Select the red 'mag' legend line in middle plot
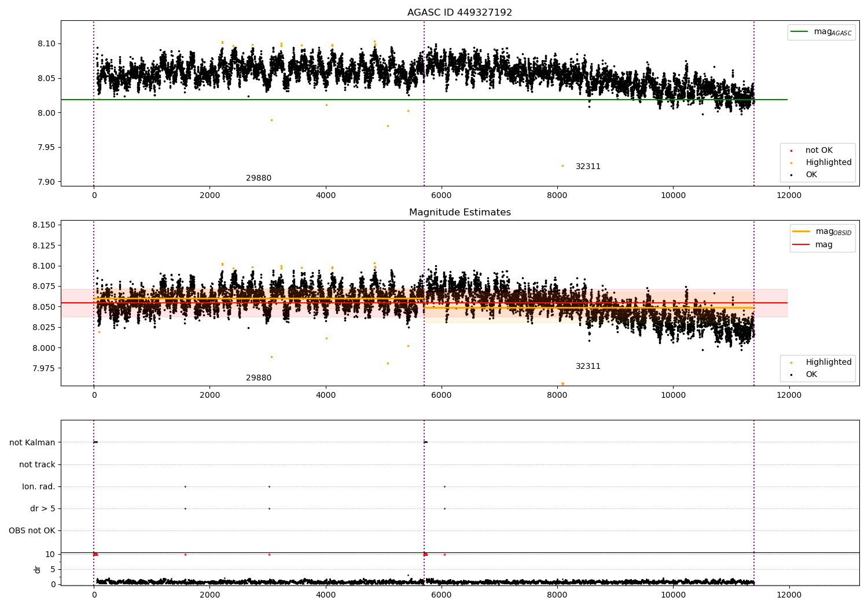868x608 pixels. tap(801, 245)
